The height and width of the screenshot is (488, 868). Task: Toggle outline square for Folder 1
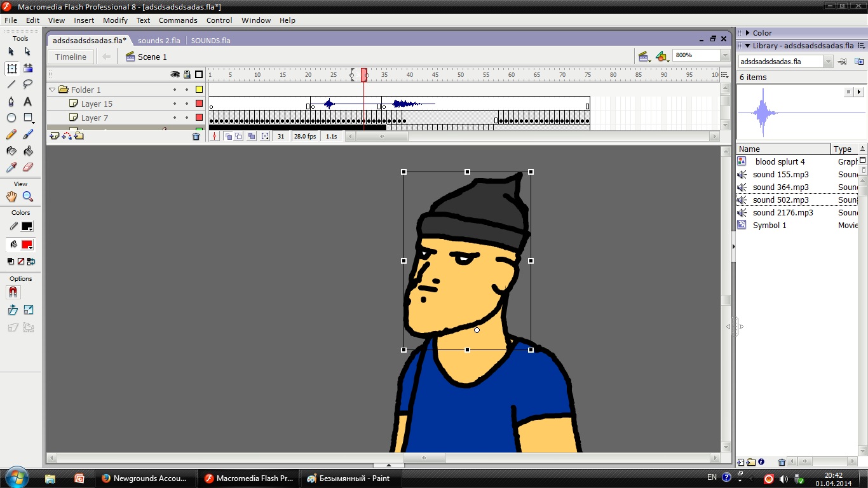[199, 90]
